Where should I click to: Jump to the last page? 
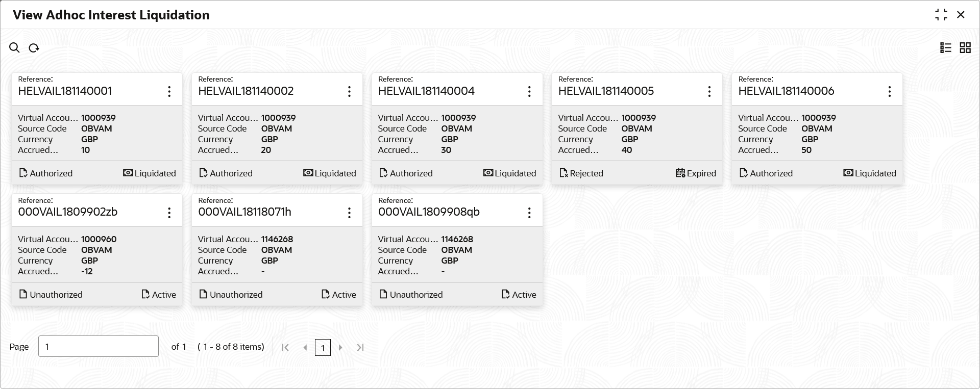[360, 348]
